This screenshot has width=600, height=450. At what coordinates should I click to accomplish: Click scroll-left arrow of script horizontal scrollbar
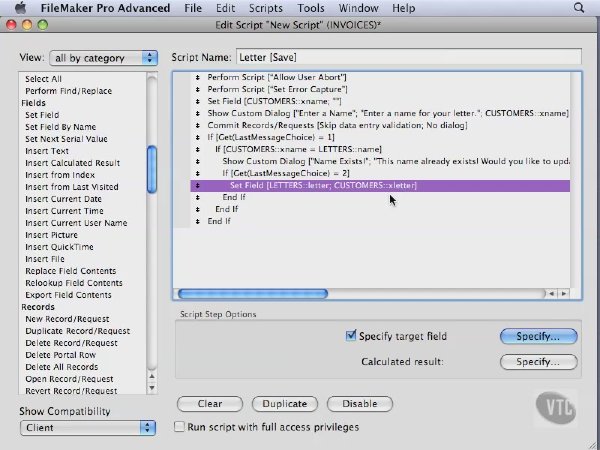pyautogui.click(x=552, y=294)
